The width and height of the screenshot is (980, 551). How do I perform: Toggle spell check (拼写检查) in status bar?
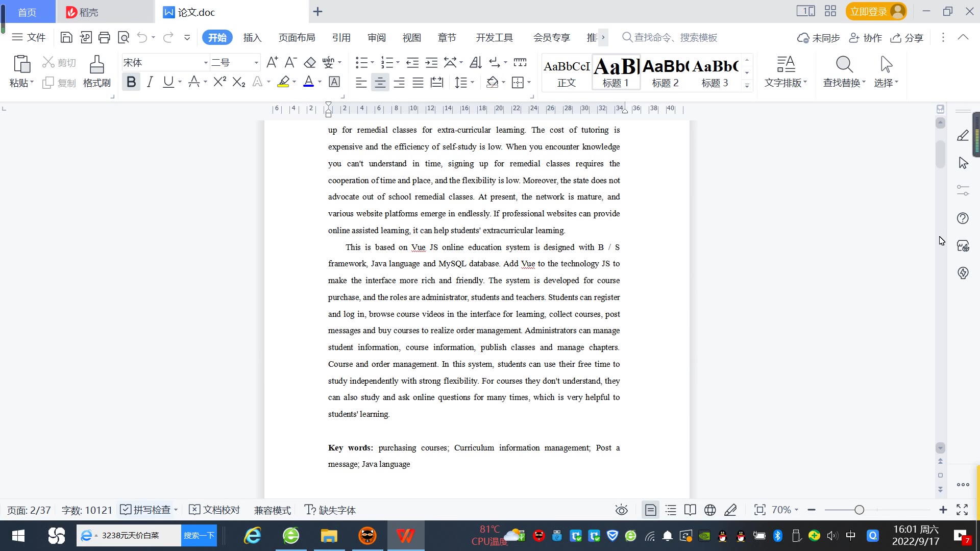145,510
